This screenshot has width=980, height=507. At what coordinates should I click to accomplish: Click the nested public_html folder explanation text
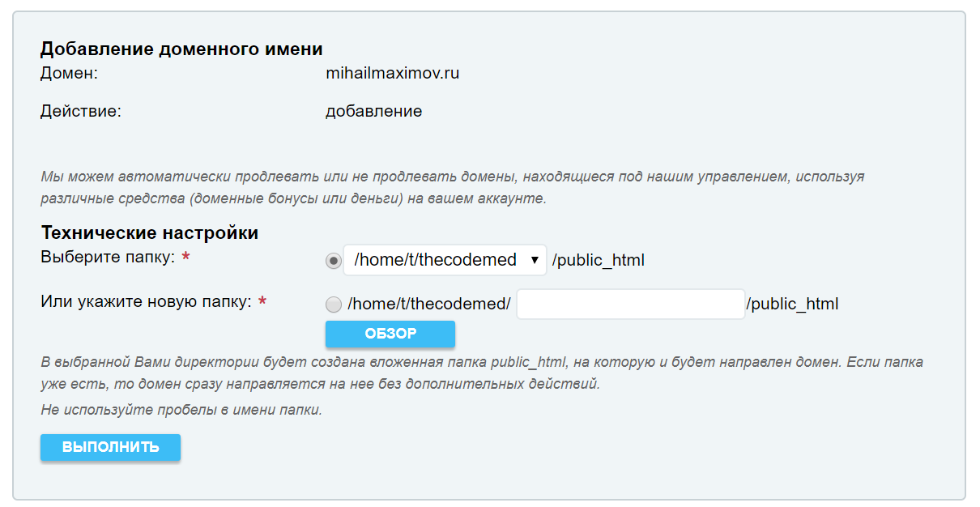click(x=481, y=373)
